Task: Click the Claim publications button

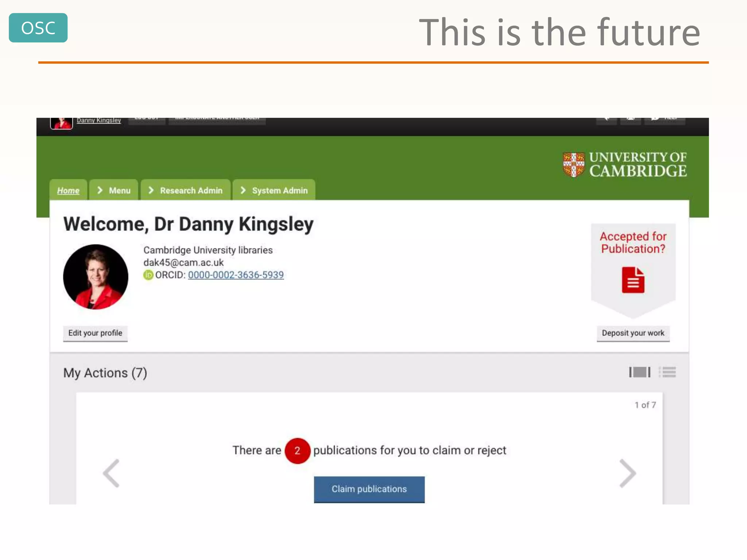Action: point(369,489)
